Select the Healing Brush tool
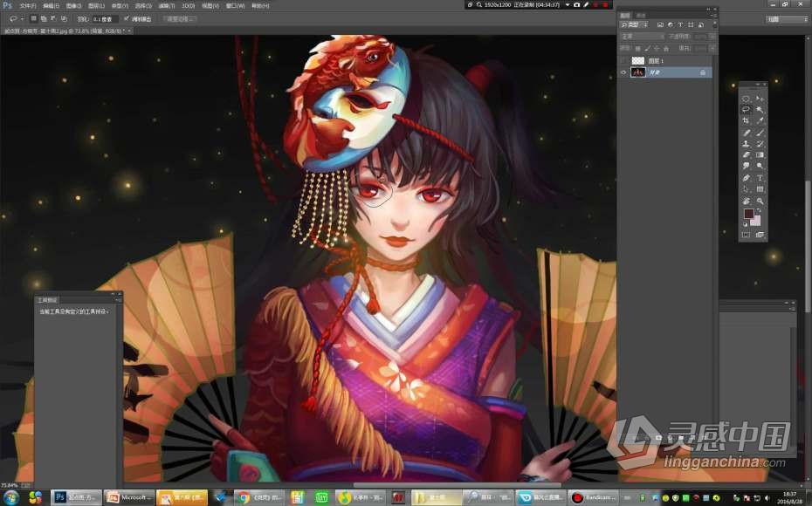Viewport: 812px width, 506px height. click(x=747, y=133)
